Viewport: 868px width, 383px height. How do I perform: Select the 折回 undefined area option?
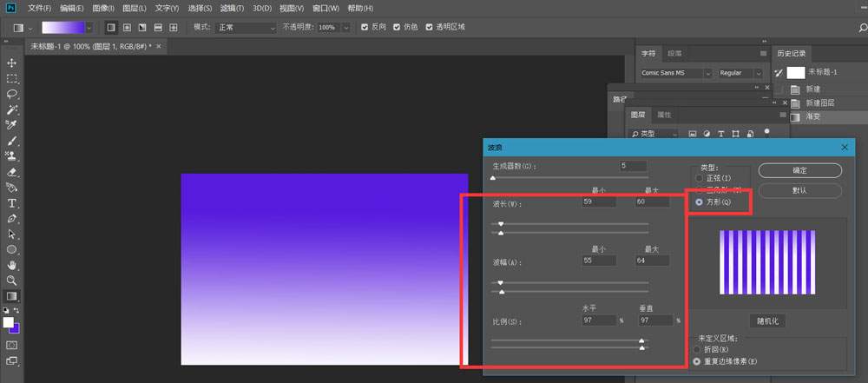pyautogui.click(x=697, y=349)
